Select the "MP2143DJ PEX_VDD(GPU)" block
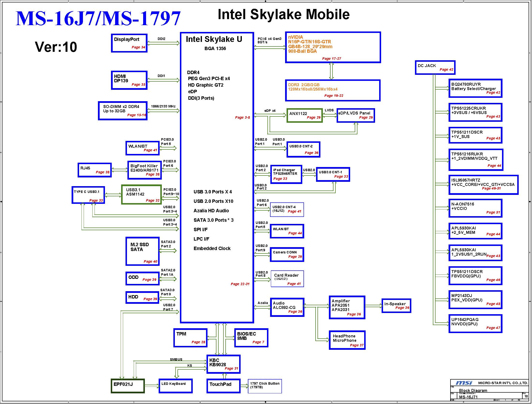This screenshot has height=404, width=532. click(x=475, y=300)
